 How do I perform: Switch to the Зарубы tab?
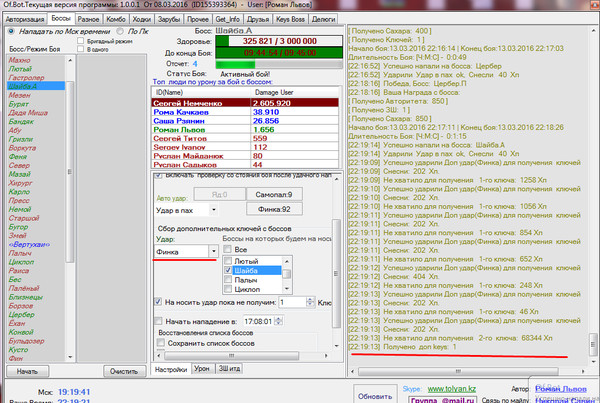tap(169, 19)
